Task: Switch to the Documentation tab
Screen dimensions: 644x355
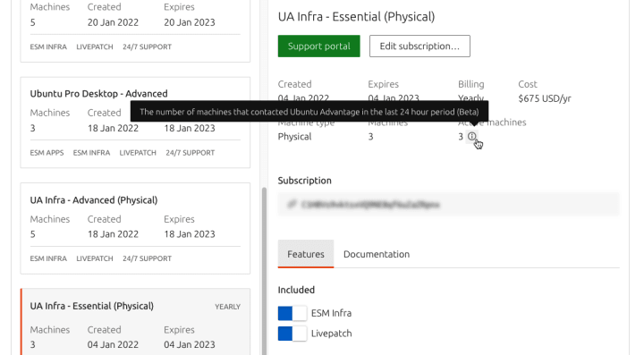Action: (377, 254)
